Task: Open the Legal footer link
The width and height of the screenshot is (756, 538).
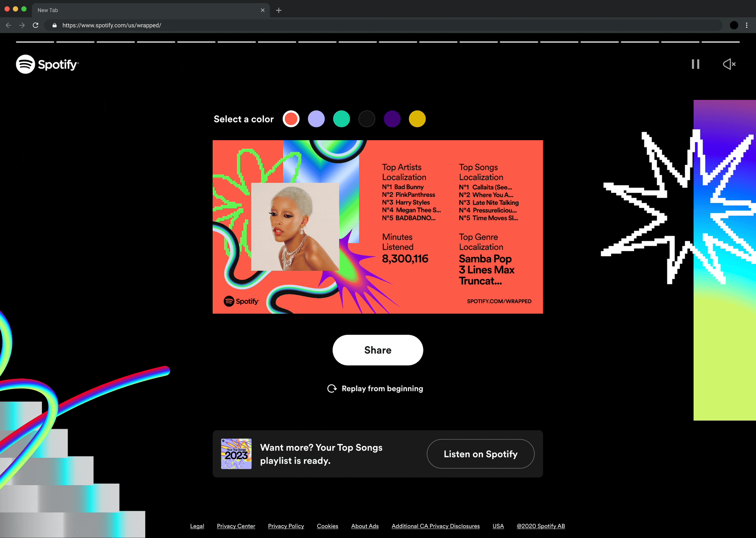Action: (x=197, y=526)
